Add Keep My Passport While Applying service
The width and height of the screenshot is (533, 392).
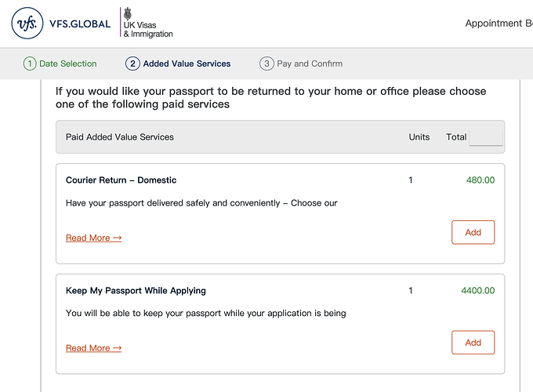click(x=473, y=343)
